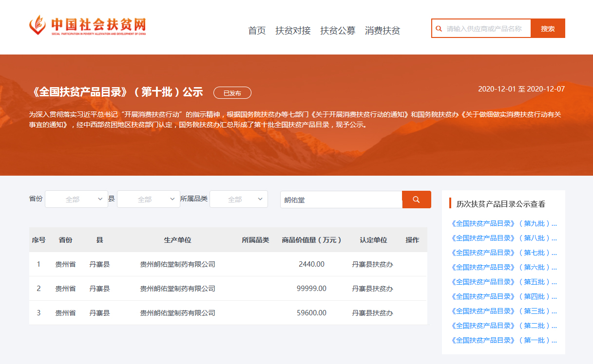Open the 扶贫对接 navigation item
593x364 pixels.
293,31
